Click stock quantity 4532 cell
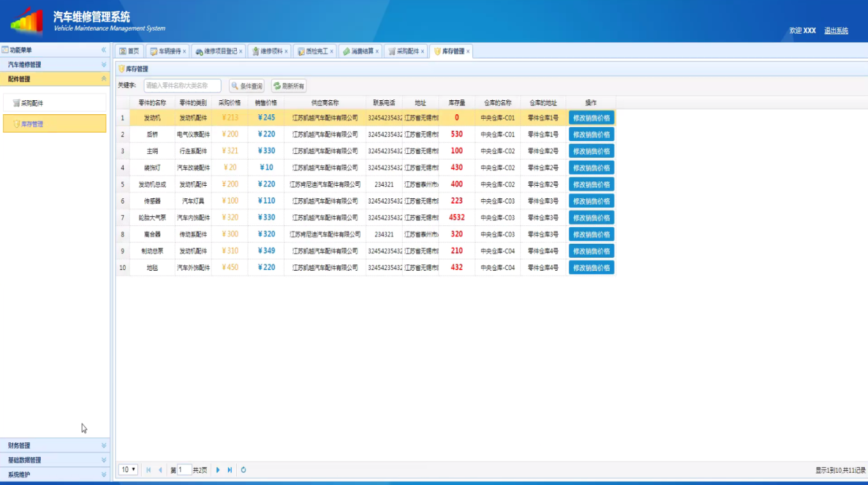 coord(457,218)
